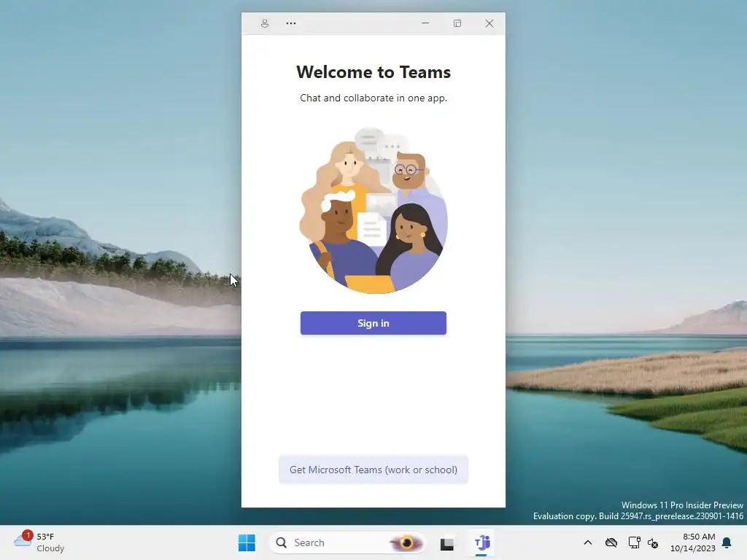Show hidden system tray icons chevron
Image resolution: width=747 pixels, height=560 pixels.
tap(588, 542)
